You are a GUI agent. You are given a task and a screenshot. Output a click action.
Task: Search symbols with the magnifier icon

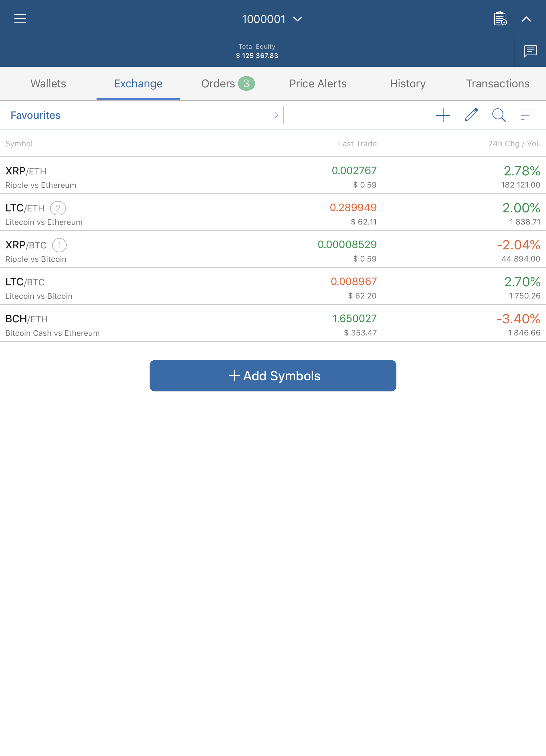[x=499, y=115]
